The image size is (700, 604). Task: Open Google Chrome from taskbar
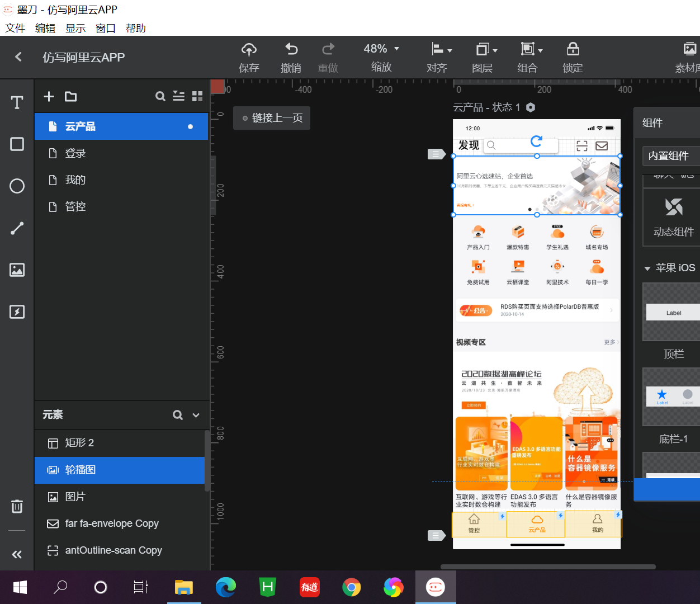click(352, 587)
